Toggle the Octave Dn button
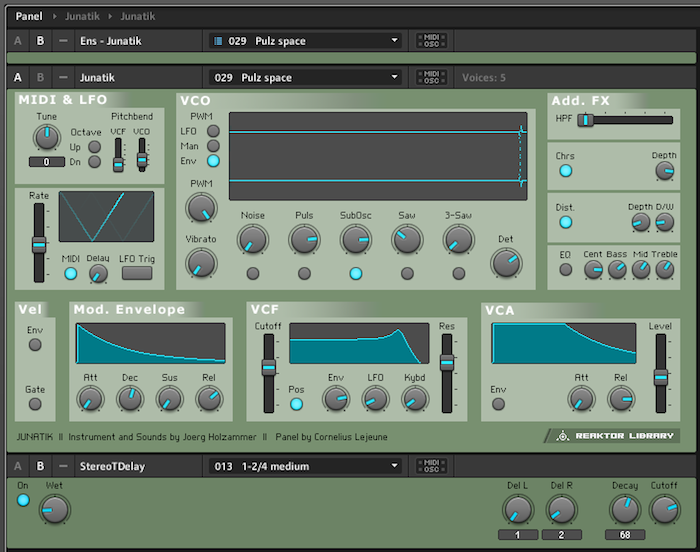This screenshot has width=700, height=552. pos(94,162)
